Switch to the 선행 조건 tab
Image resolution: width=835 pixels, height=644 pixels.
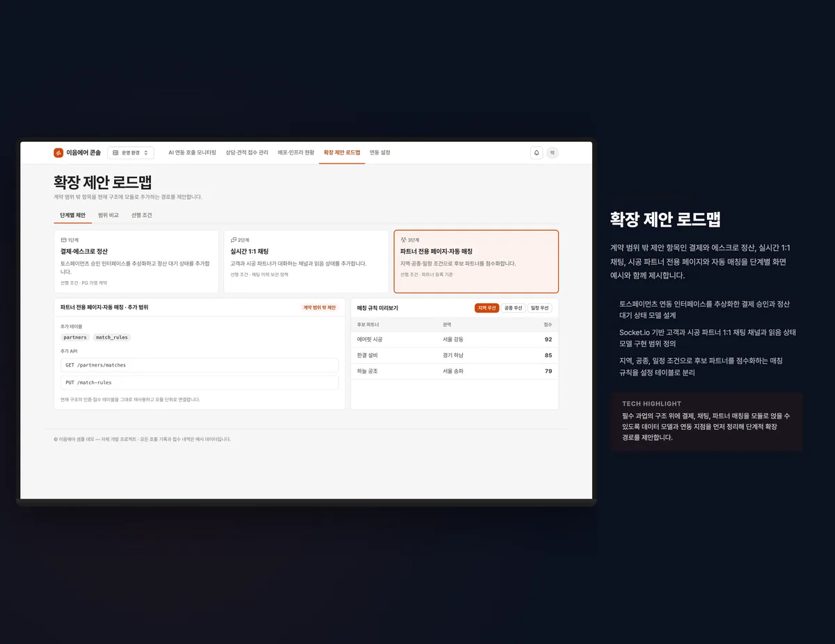point(141,216)
